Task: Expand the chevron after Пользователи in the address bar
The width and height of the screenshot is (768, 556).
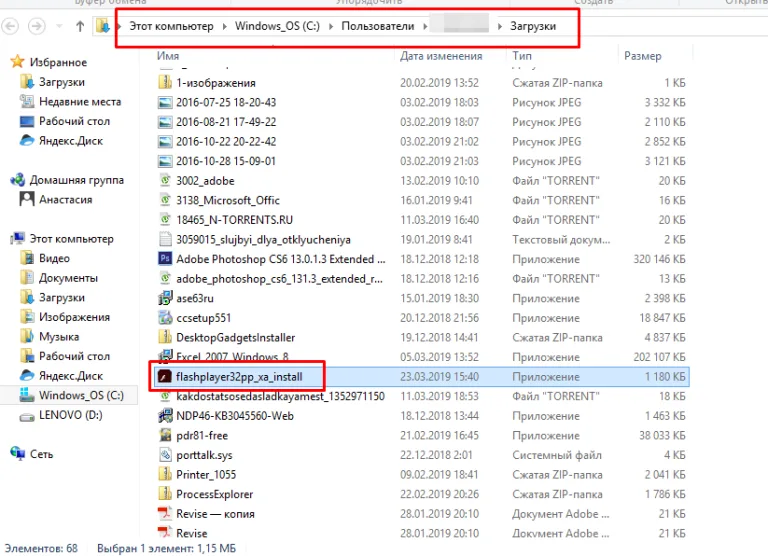Action: [x=425, y=26]
